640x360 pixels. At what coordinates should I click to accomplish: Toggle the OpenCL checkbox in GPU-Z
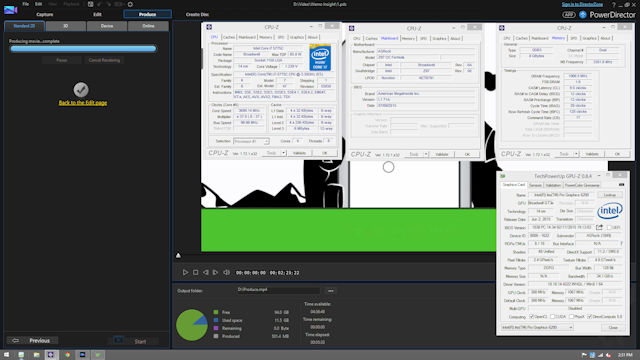point(531,317)
